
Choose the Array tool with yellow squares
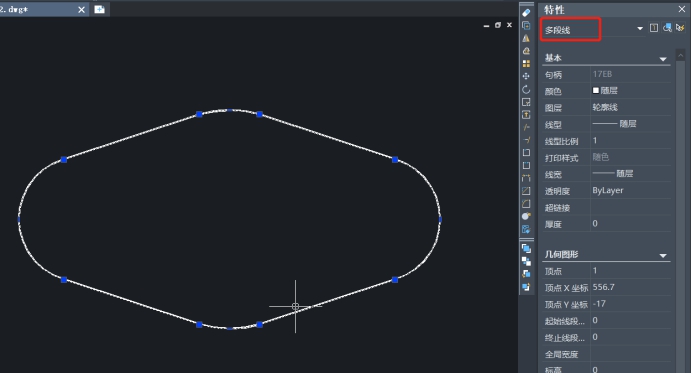point(526,64)
